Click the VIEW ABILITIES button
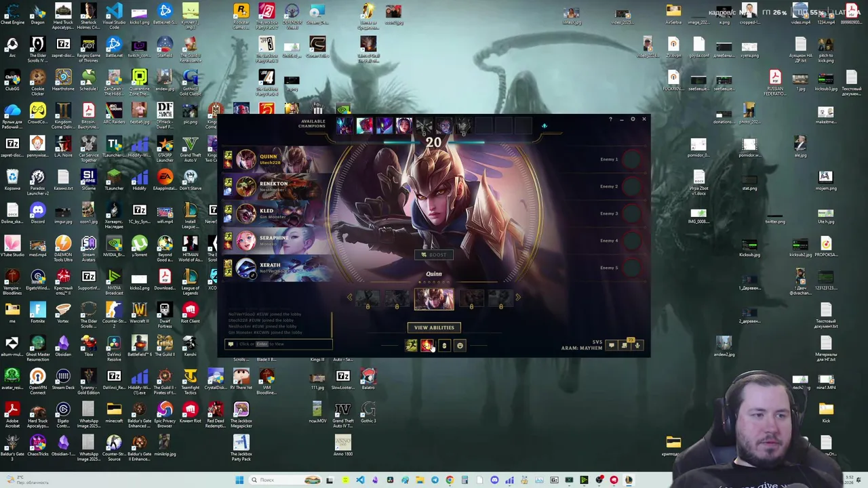The image size is (868, 488). [434, 327]
